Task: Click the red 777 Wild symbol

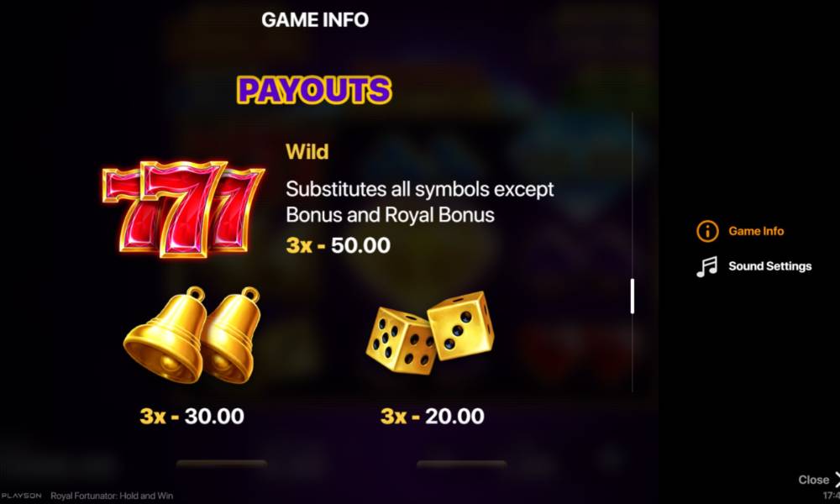Action: pos(183,207)
